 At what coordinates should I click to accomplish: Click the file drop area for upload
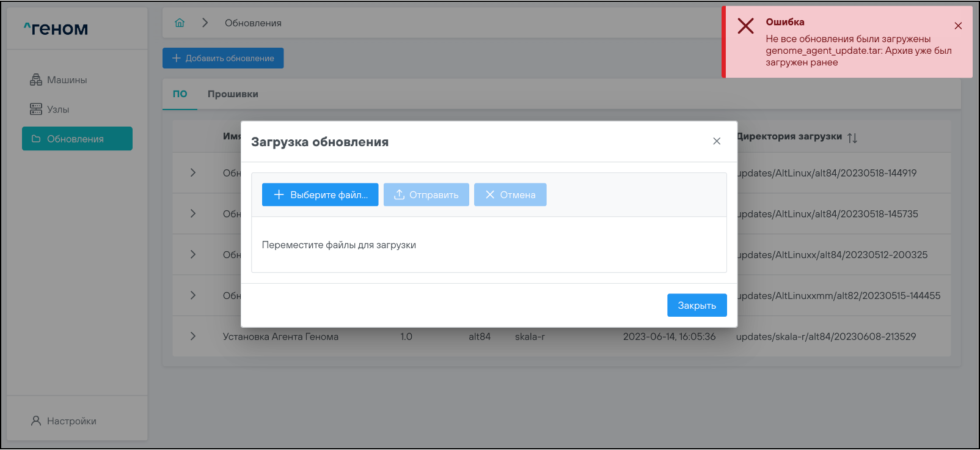tap(489, 245)
